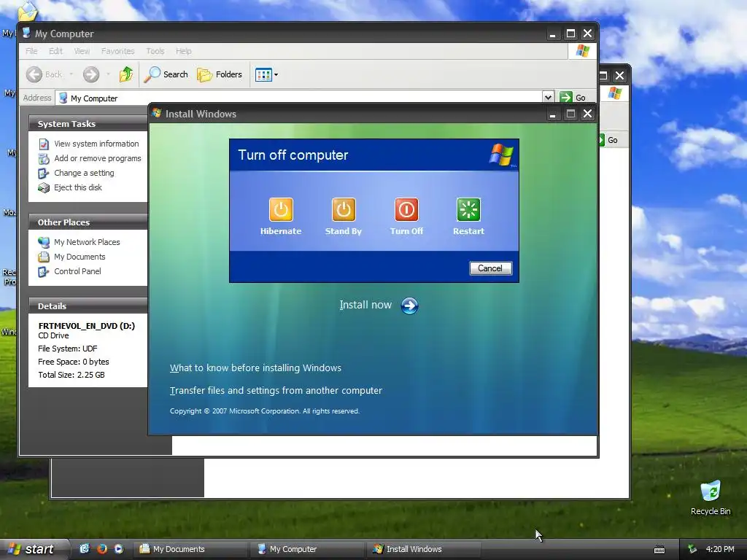Click the Hibernate power icon
The image size is (747, 560).
point(281,209)
